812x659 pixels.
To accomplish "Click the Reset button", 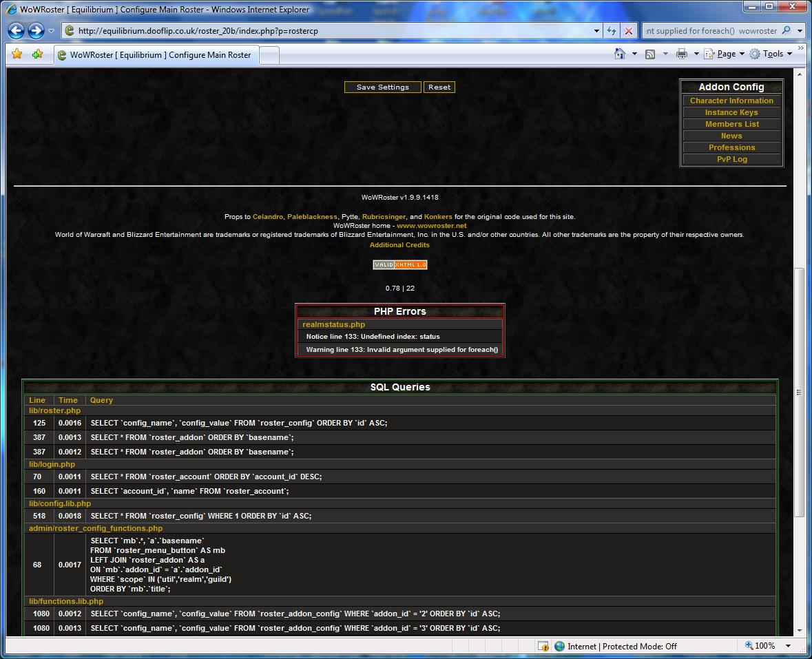I will tap(439, 87).
